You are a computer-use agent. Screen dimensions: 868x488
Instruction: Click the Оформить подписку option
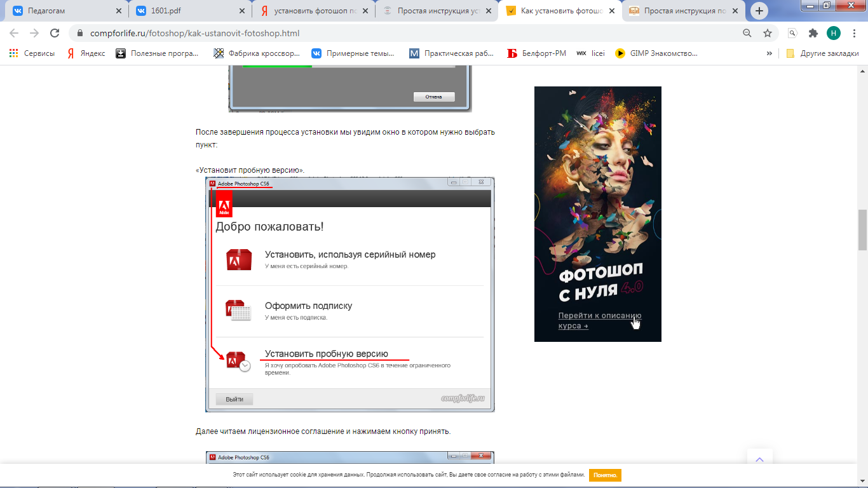pos(308,306)
